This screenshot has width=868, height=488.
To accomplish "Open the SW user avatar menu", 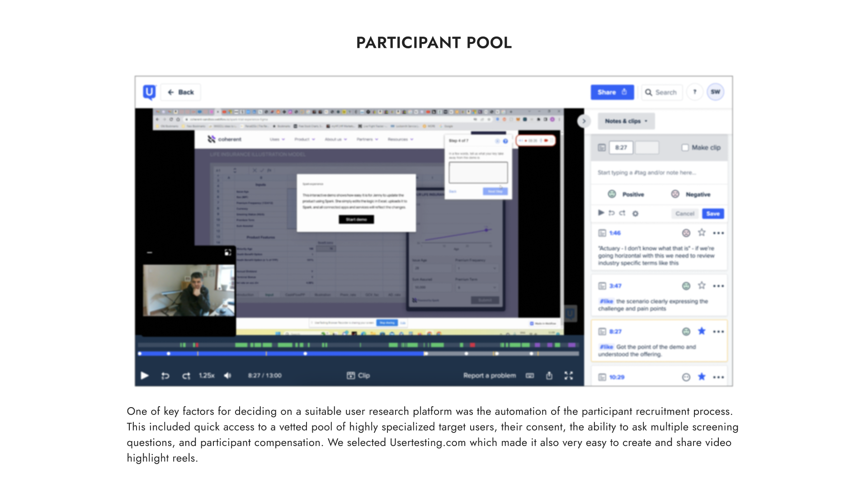I will point(716,92).
